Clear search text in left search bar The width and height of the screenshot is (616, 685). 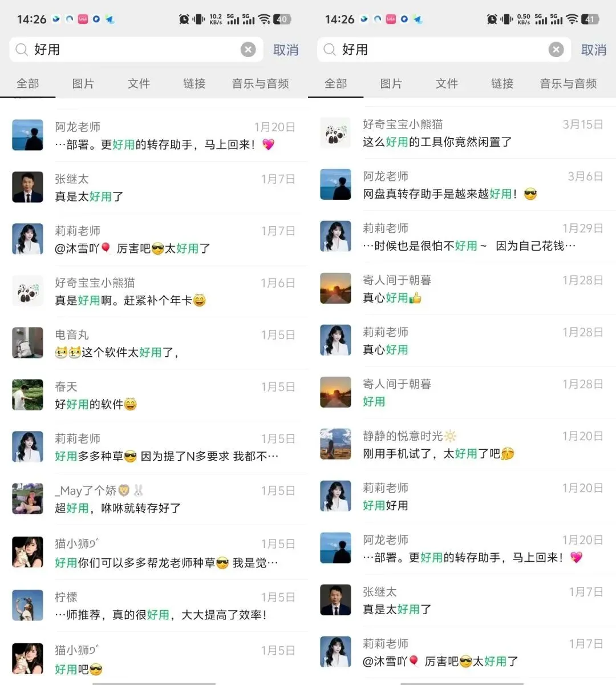pos(248,50)
